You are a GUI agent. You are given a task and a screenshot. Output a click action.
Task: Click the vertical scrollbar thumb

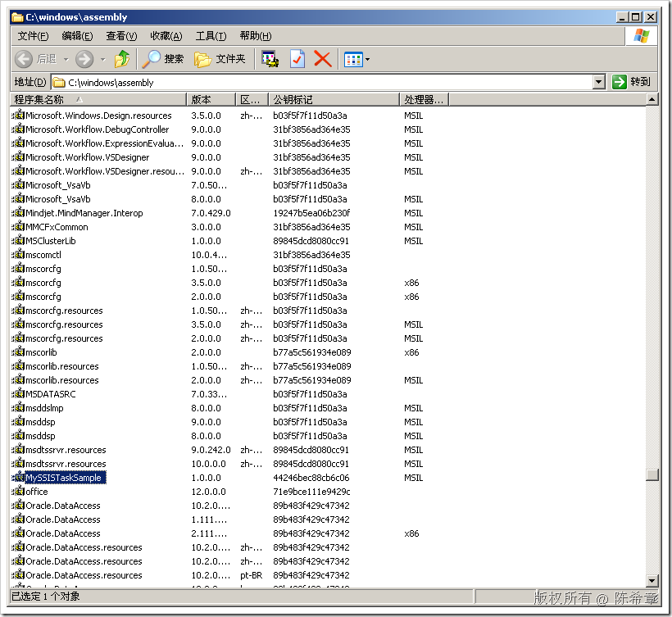[652, 474]
